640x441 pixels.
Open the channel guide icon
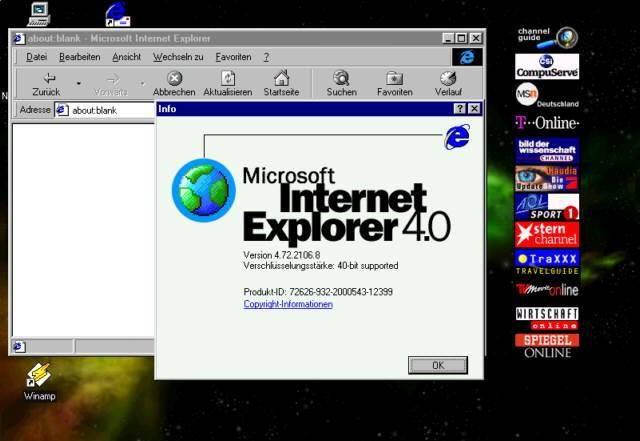(547, 37)
